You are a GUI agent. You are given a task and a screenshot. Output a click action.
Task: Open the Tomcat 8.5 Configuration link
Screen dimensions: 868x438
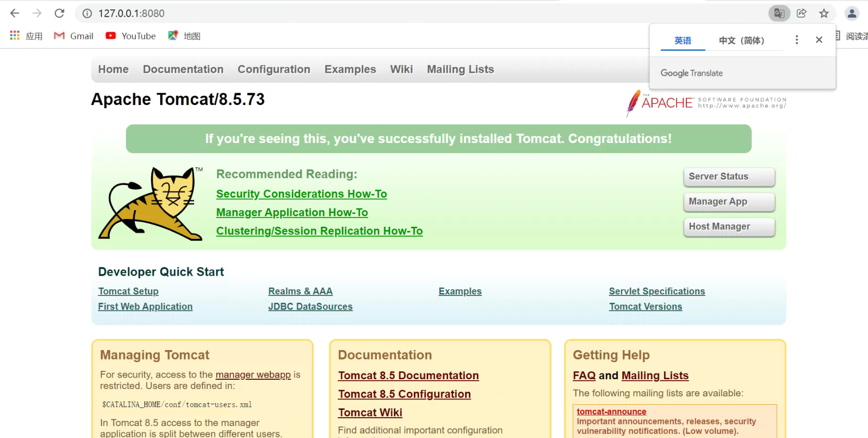tap(404, 394)
